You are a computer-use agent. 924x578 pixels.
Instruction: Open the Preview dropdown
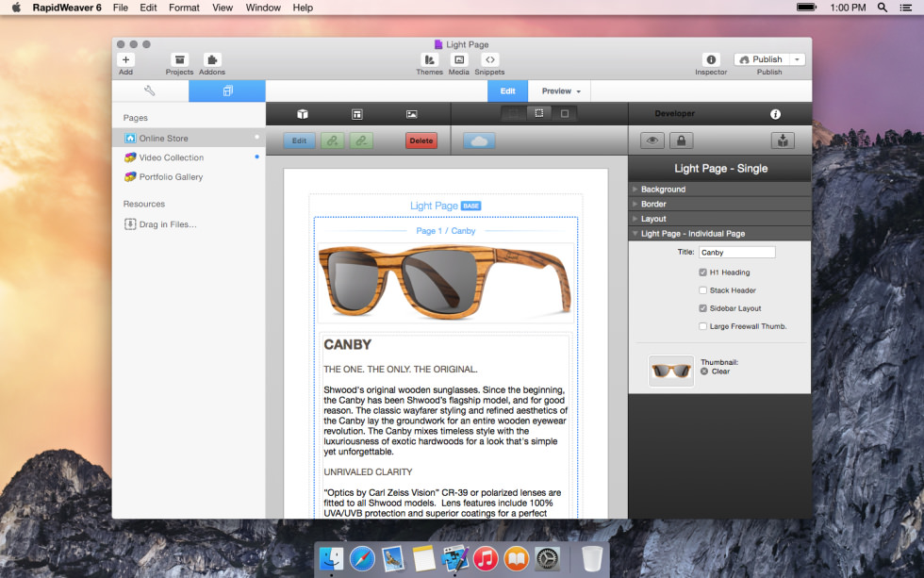[x=560, y=91]
